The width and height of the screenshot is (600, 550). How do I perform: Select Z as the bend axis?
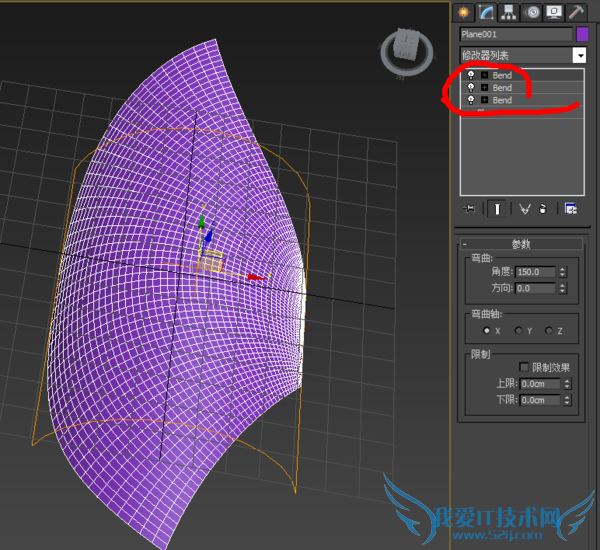[x=548, y=330]
